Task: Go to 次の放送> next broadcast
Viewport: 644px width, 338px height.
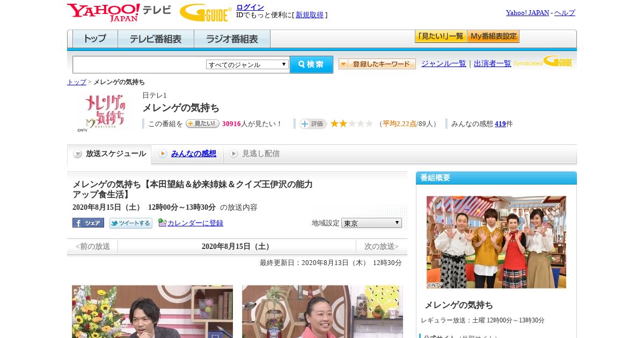Action: (382, 247)
